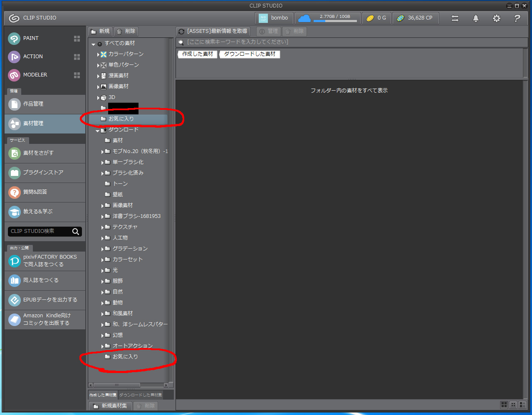Click the CLIP STUDIO logo header
The width and height of the screenshot is (532, 415).
coord(32,18)
